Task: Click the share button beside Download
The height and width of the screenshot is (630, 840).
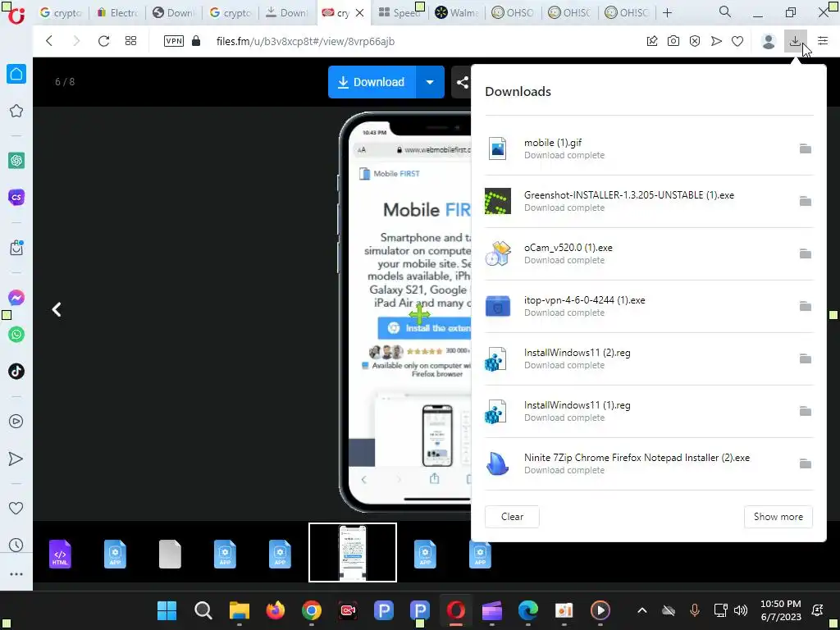Action: click(x=462, y=82)
